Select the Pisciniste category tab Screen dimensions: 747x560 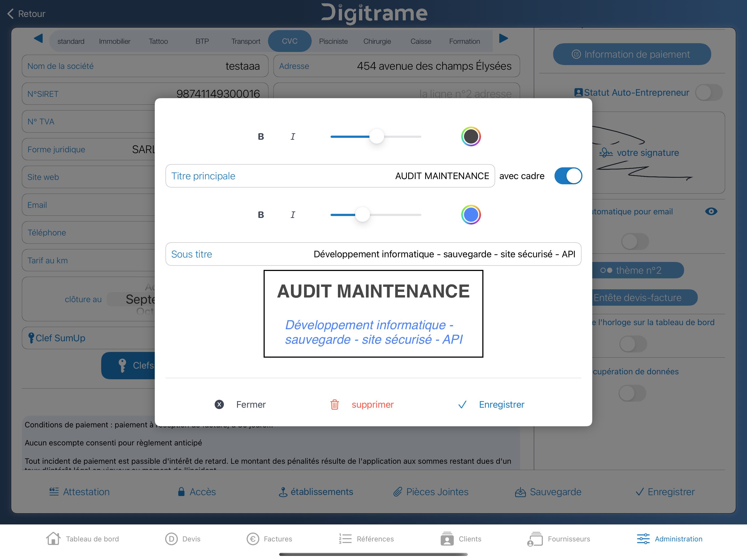click(x=333, y=41)
